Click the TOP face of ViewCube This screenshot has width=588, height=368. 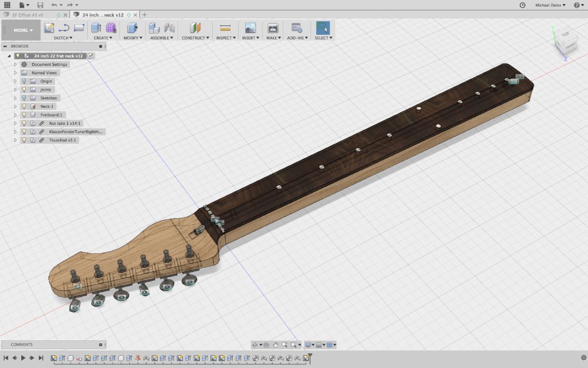pos(565,35)
